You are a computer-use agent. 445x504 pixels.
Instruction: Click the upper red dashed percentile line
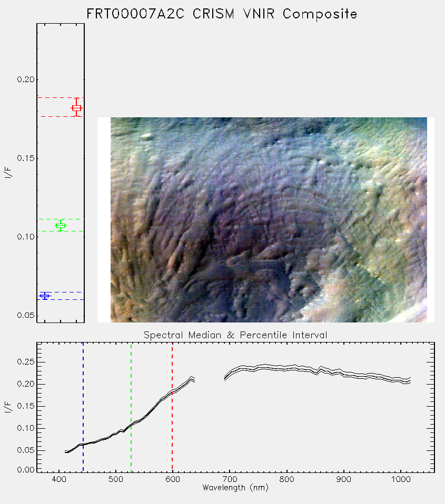click(61, 97)
